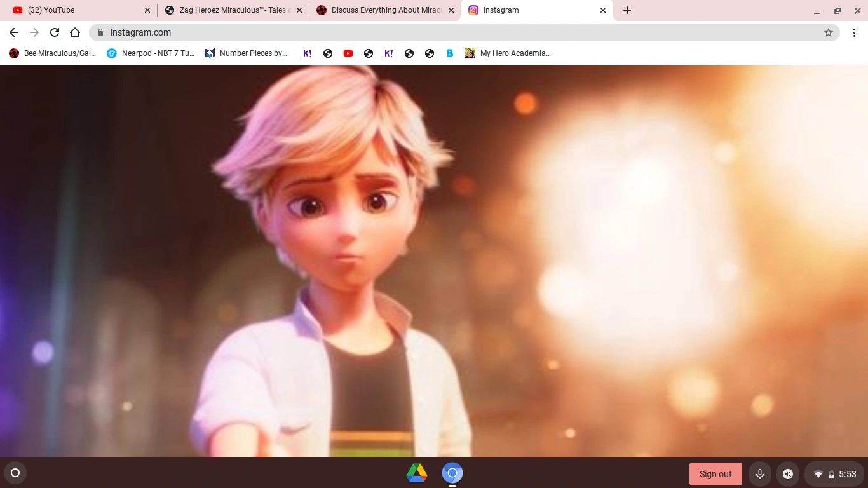Bookmark this page with the star icon
Screen dimensions: 868x488
pos(829,32)
